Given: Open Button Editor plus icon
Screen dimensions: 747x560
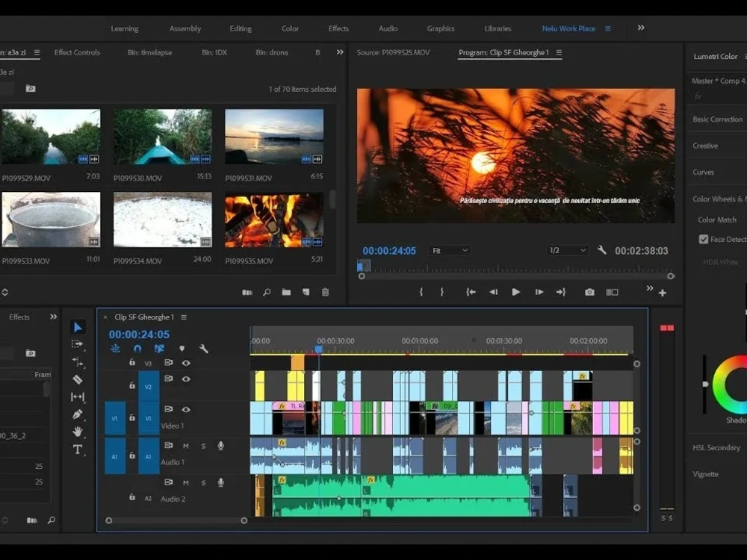Looking at the screenshot, I should pos(662,293).
